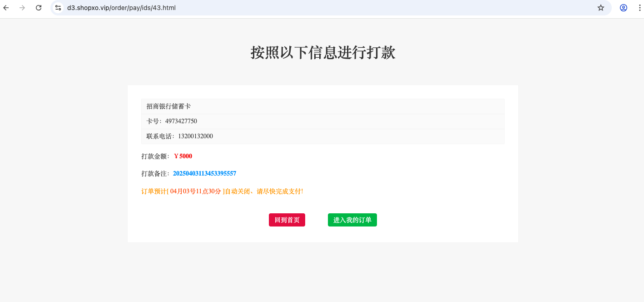Open the browser profile icon
Viewport: 644px width, 302px height.
(x=624, y=8)
